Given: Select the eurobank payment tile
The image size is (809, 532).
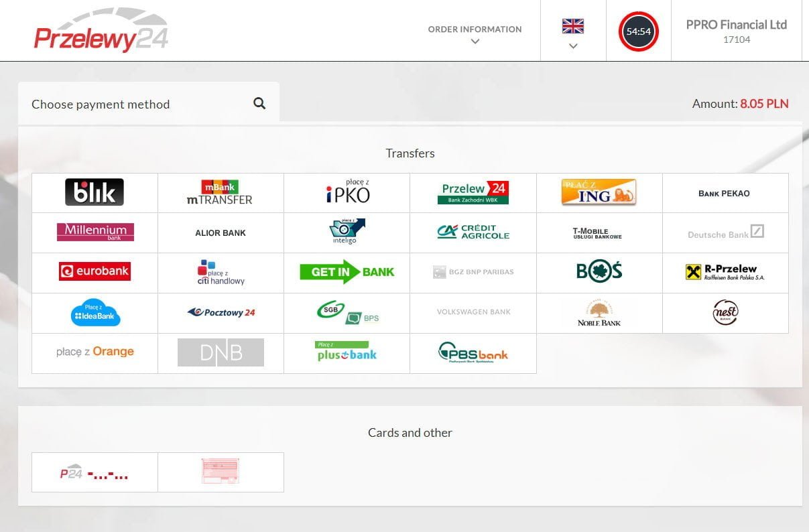Looking at the screenshot, I should point(95,272).
